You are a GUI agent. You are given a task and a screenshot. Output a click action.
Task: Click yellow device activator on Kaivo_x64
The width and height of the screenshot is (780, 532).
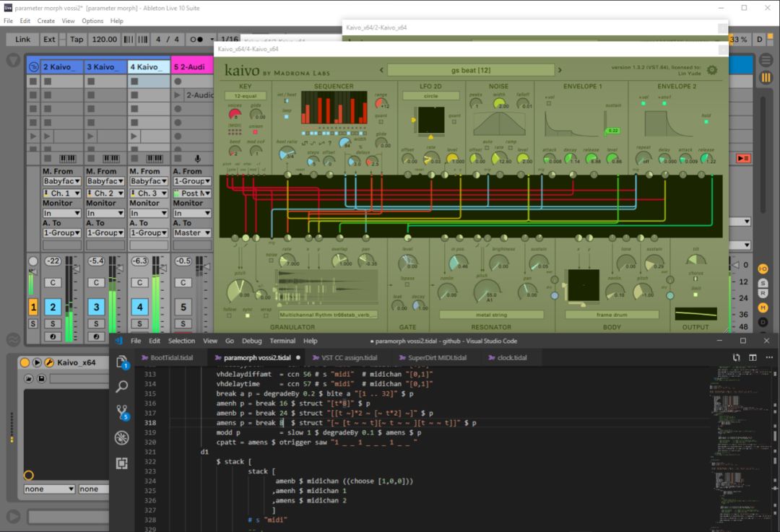25,362
